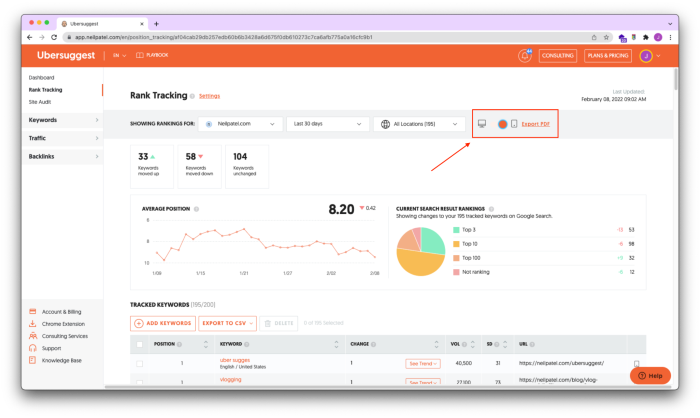700x418 pixels.
Task: Click the browser address bar URL
Action: pyautogui.click(x=224, y=38)
